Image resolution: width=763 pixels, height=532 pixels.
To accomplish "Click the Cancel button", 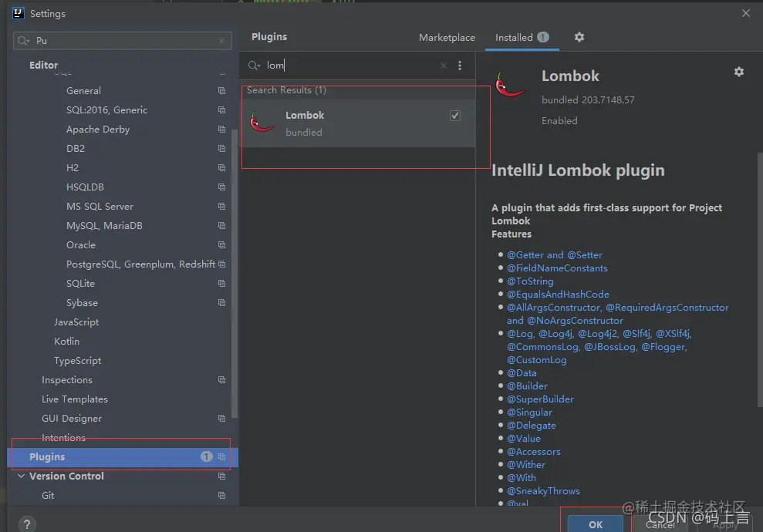I will click(660, 525).
